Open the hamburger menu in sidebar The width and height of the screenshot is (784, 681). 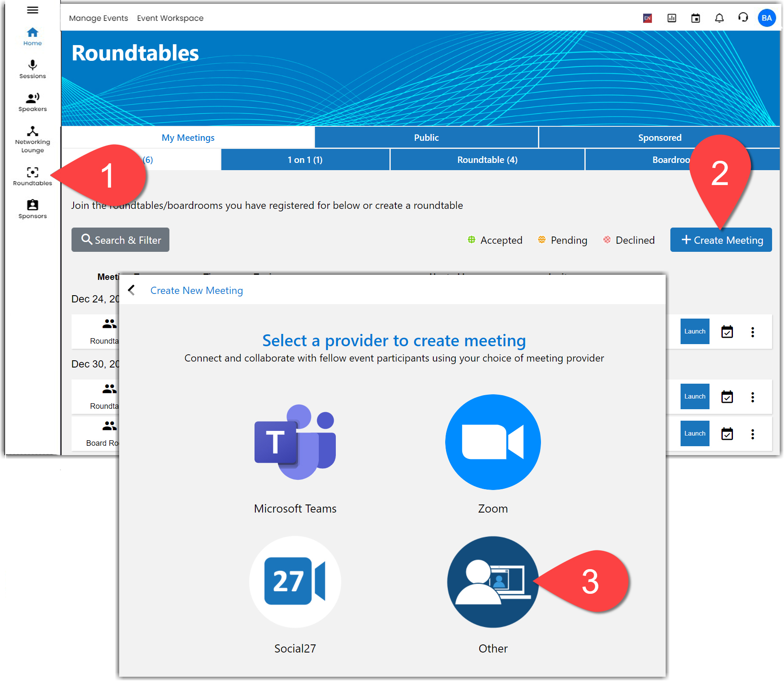click(32, 10)
